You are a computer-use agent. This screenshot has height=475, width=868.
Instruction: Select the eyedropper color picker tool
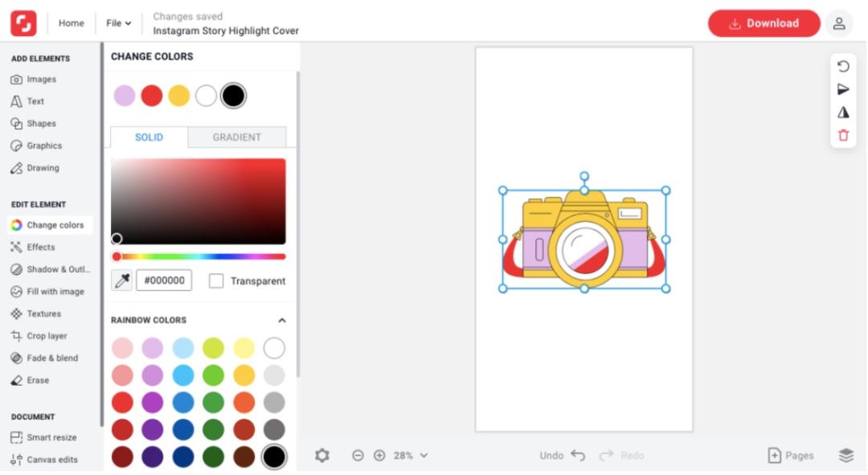pos(122,280)
